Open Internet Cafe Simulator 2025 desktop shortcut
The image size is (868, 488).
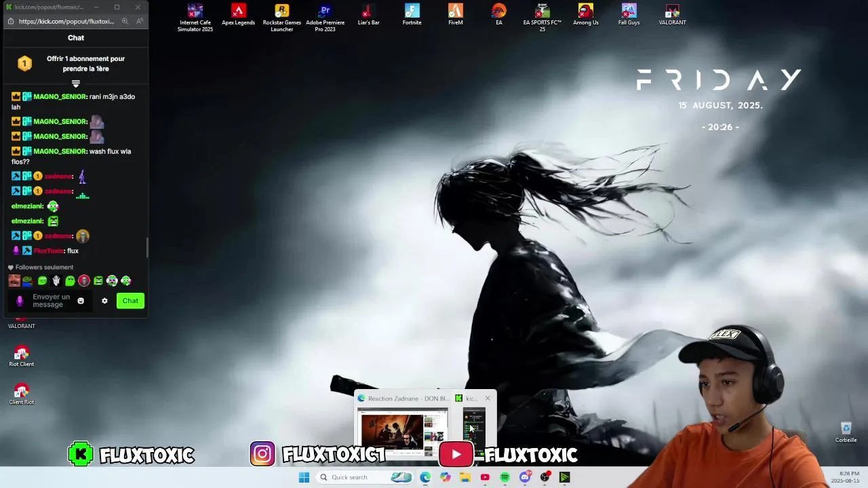[195, 18]
